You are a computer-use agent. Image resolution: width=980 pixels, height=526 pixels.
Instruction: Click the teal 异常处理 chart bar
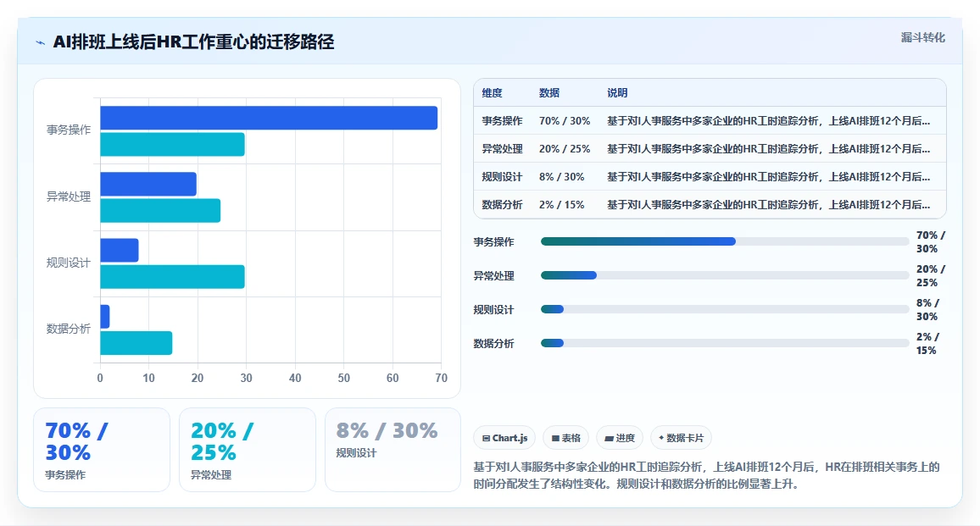pyautogui.click(x=160, y=211)
